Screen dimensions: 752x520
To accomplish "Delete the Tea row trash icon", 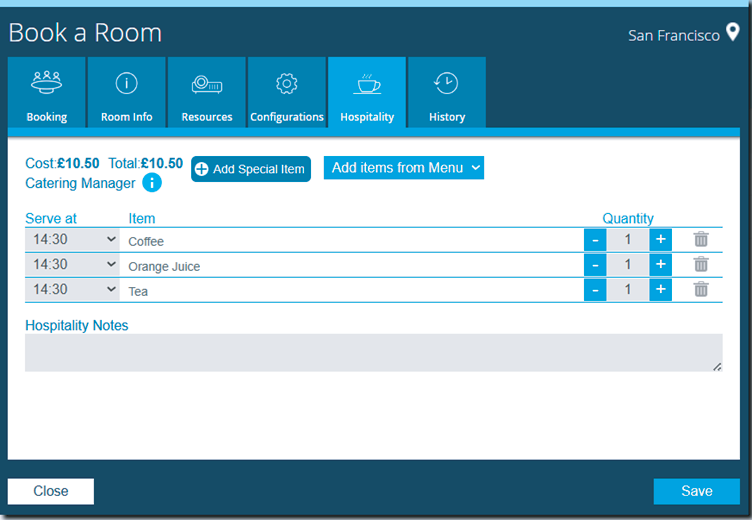I will pyautogui.click(x=701, y=290).
